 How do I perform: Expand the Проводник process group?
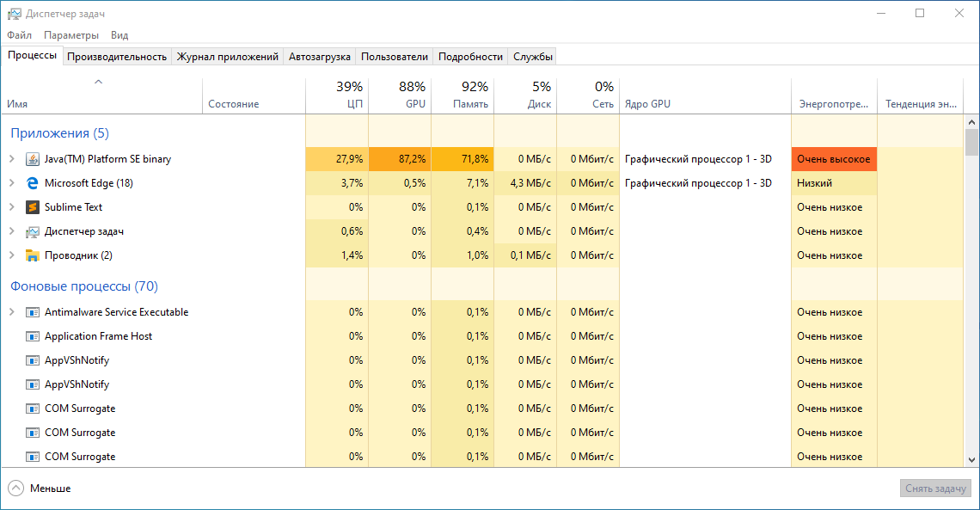click(x=12, y=255)
